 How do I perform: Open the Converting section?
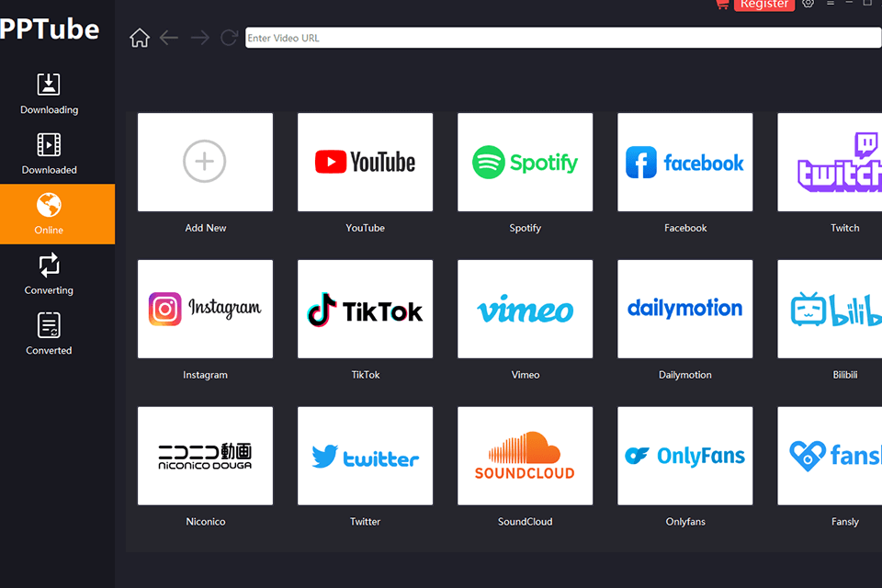pyautogui.click(x=49, y=274)
